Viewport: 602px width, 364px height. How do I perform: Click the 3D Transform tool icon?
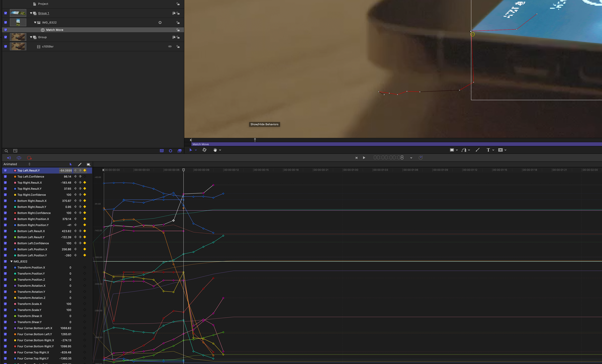(204, 150)
